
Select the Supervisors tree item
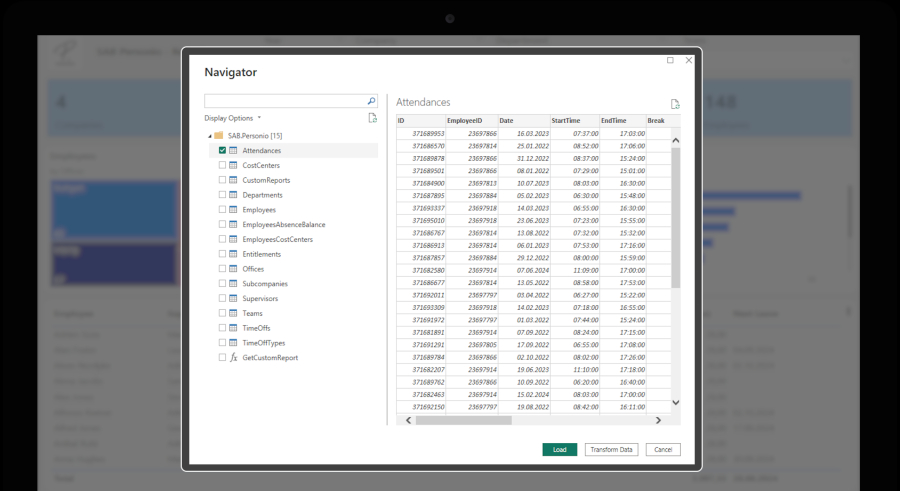click(x=260, y=298)
